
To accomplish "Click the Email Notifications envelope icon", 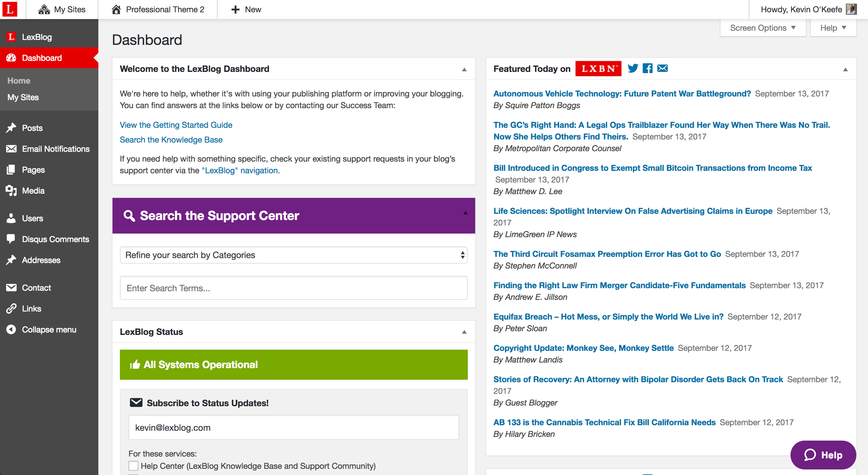I will 11,149.
